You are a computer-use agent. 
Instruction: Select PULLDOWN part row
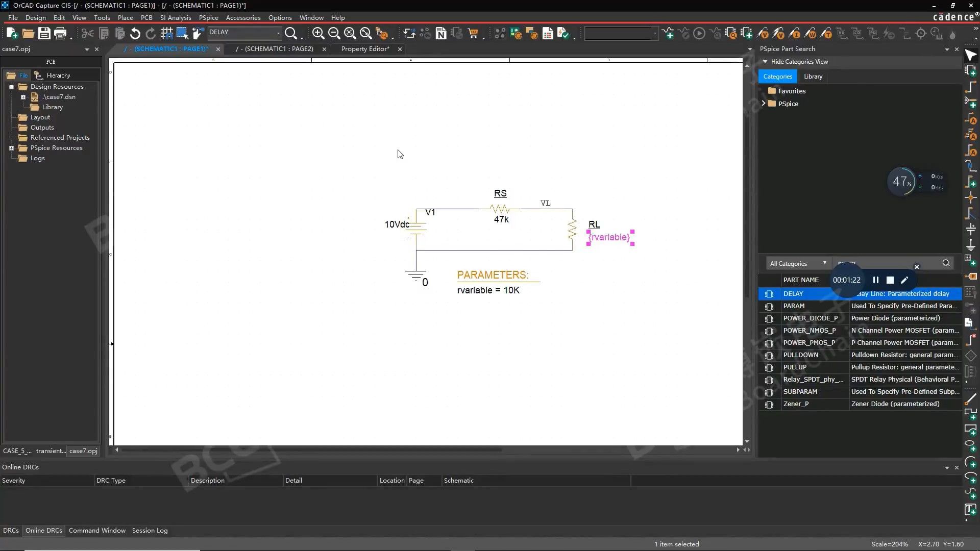860,355
